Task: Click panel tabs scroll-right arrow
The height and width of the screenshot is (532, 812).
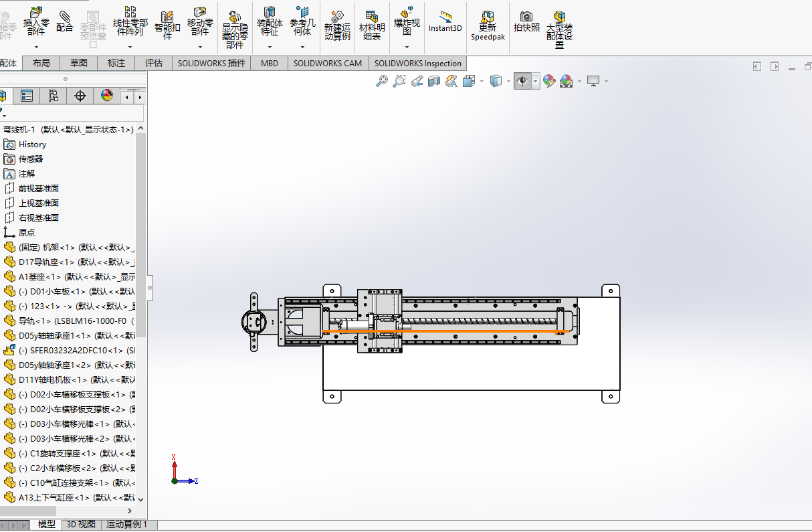Action: click(x=140, y=97)
